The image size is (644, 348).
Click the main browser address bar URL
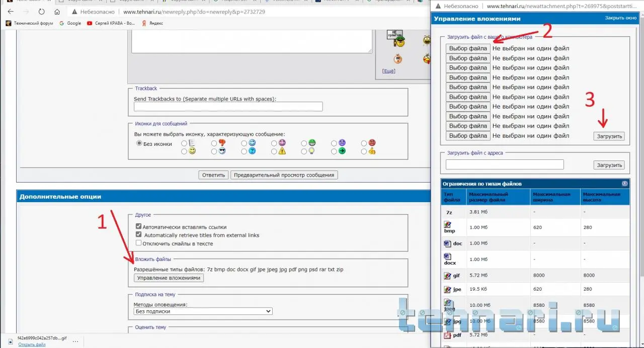[194, 12]
